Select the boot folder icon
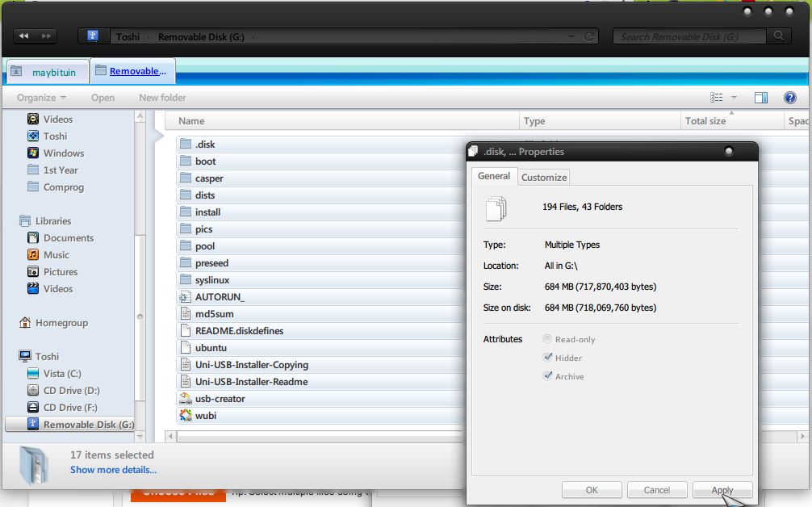The height and width of the screenshot is (507, 812). point(186,161)
